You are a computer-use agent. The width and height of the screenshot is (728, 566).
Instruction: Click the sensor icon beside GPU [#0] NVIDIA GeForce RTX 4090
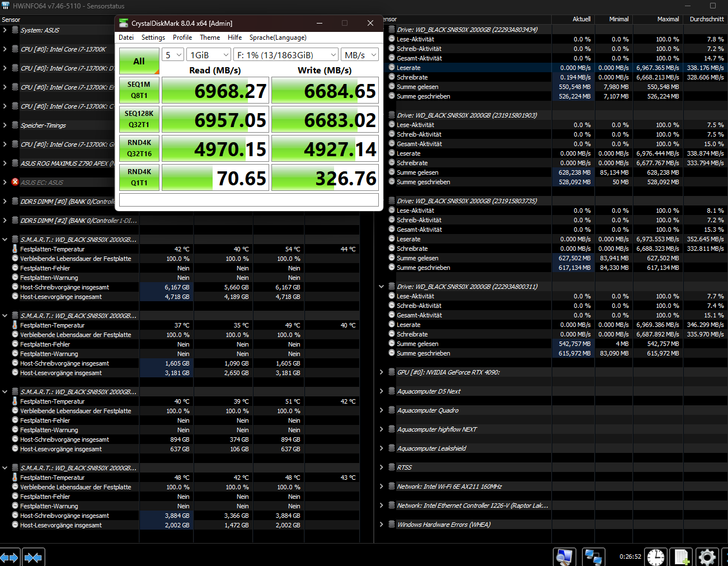(392, 372)
